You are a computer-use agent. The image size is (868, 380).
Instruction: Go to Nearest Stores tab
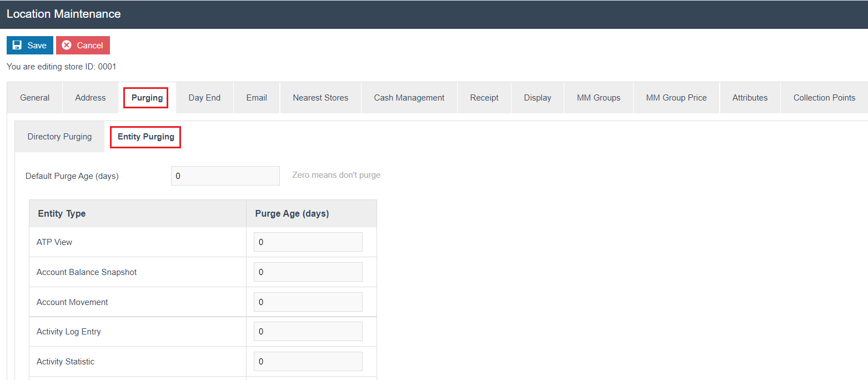pyautogui.click(x=320, y=98)
